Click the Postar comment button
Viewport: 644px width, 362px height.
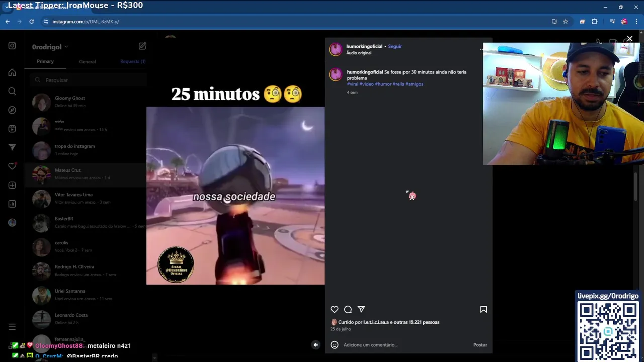[480, 345]
